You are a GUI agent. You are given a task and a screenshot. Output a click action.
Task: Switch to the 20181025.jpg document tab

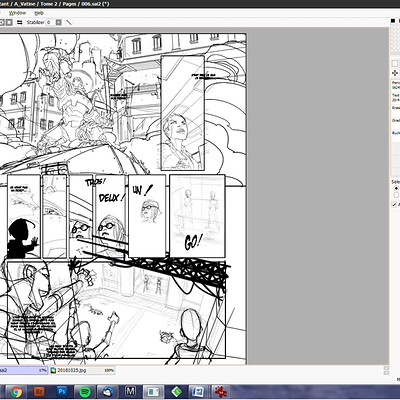tap(82, 370)
